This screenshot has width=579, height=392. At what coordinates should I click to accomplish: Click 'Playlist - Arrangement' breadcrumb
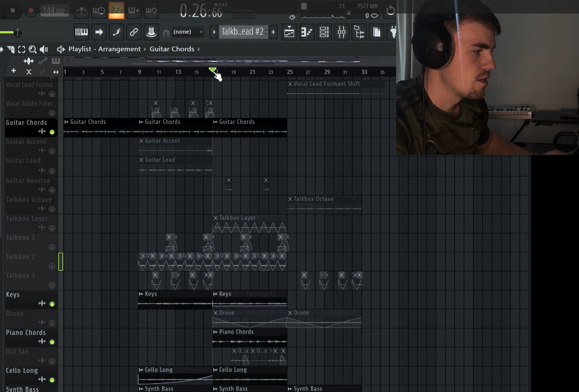[104, 49]
